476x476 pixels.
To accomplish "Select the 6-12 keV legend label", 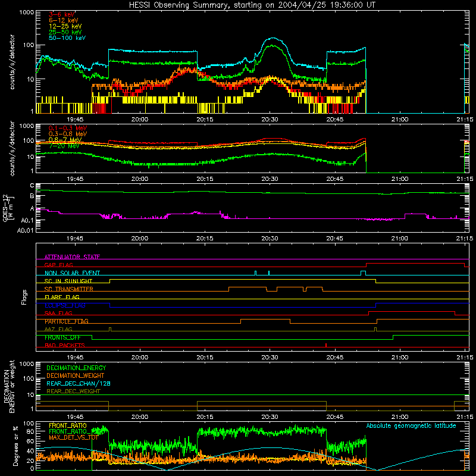I will (x=64, y=20).
